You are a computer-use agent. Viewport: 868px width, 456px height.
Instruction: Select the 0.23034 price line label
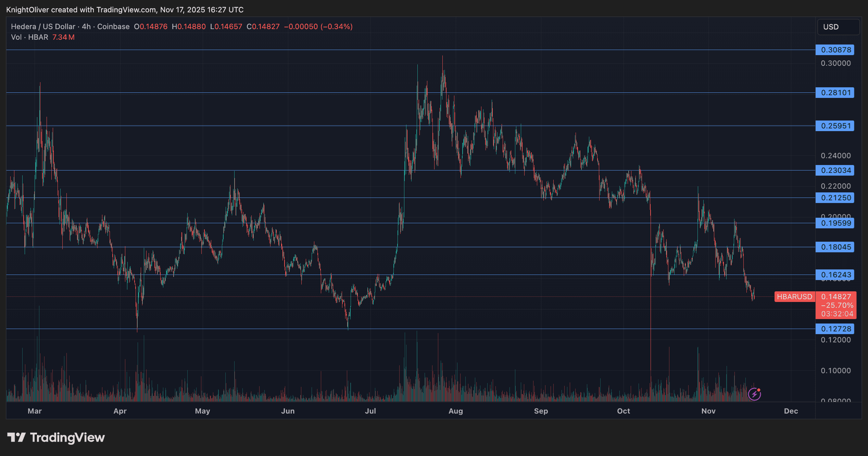click(x=835, y=170)
